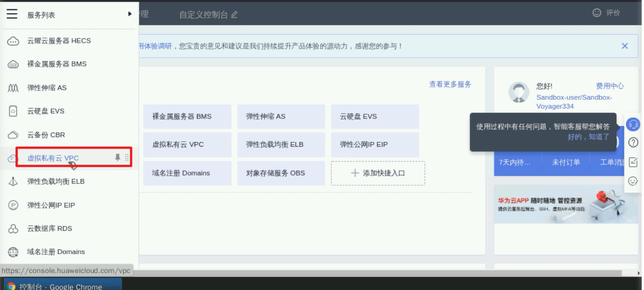Click 添加快捷入口 add shortcut button
The height and width of the screenshot is (290, 644).
[x=378, y=173]
